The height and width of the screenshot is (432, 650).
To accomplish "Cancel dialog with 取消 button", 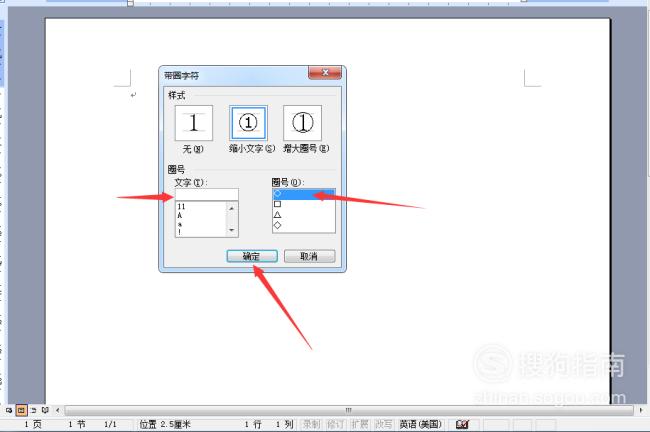I will point(309,256).
